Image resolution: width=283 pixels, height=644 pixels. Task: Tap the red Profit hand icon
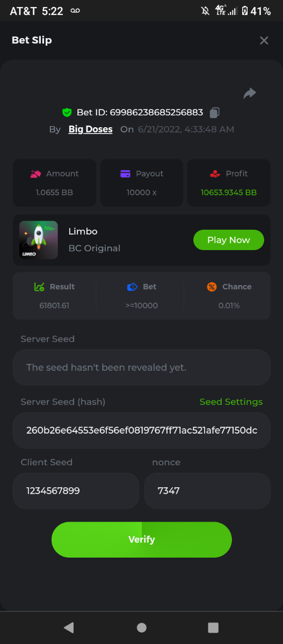(x=215, y=173)
